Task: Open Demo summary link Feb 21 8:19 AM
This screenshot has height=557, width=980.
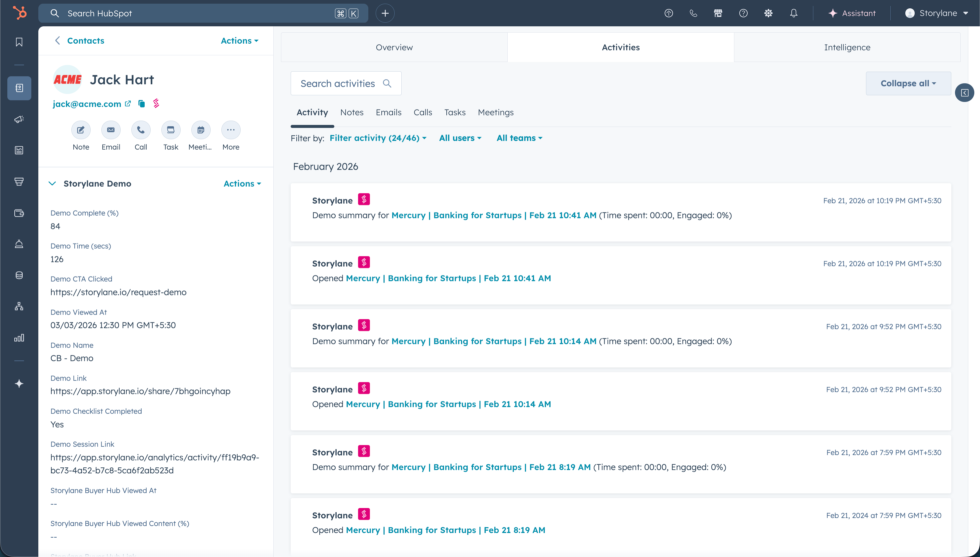Action: 491,467
